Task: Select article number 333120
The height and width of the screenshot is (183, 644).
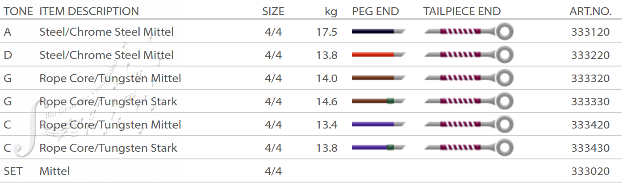Action: [590, 32]
